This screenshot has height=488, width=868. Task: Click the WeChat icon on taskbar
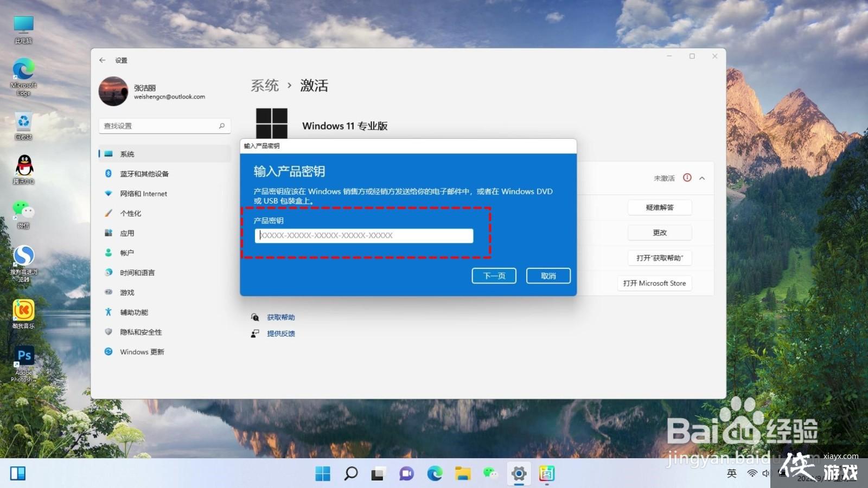[490, 473]
